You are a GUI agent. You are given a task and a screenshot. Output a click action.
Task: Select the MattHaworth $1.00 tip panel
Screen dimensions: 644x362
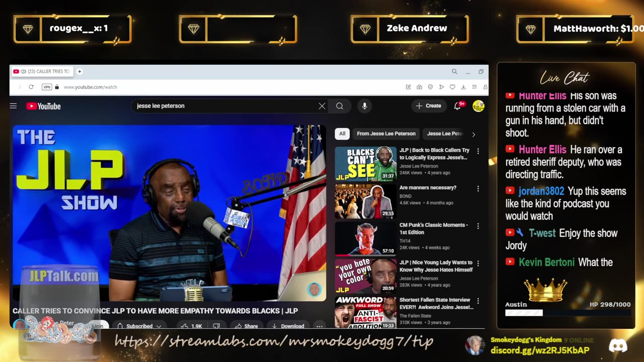580,29
